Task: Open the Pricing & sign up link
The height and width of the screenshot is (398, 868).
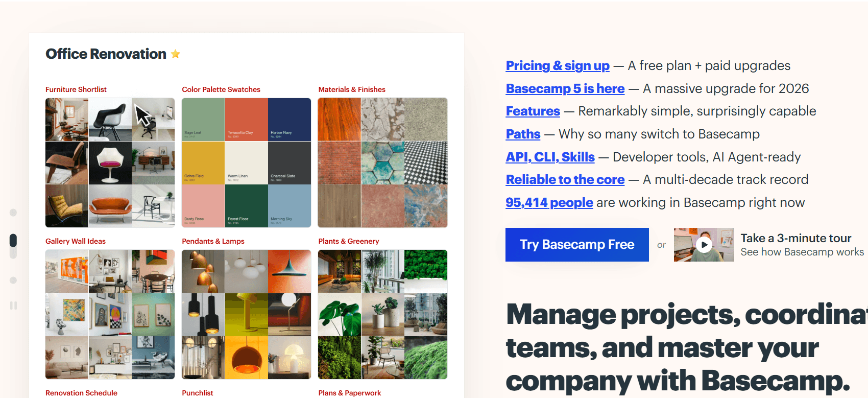Action: pyautogui.click(x=558, y=65)
